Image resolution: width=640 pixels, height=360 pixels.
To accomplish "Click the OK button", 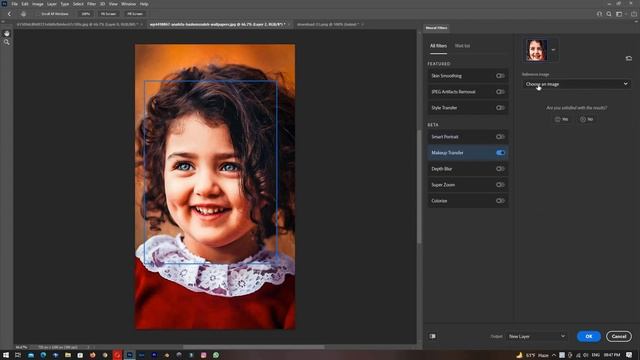I will 589,336.
